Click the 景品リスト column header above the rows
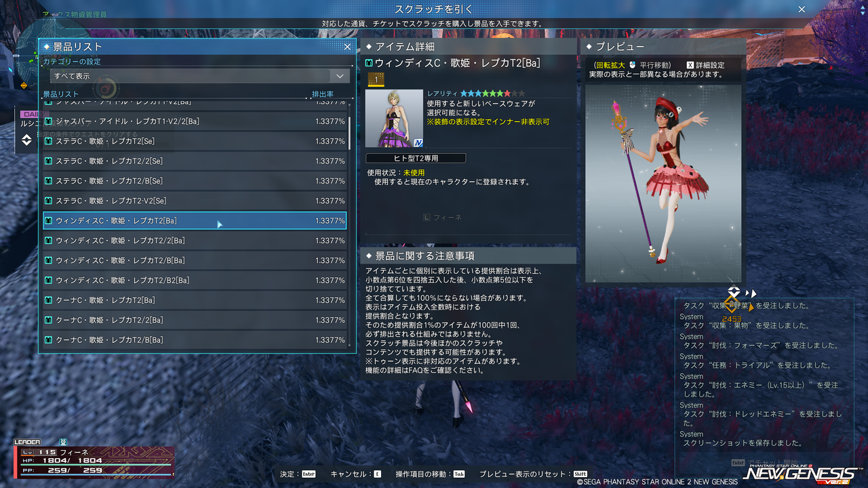Image resolution: width=868 pixels, height=488 pixels. tap(61, 94)
